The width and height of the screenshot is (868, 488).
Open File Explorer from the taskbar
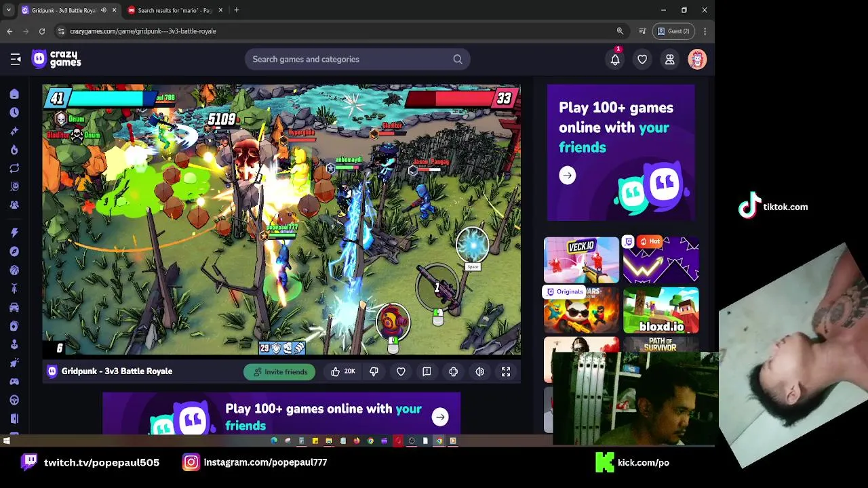pyautogui.click(x=329, y=441)
